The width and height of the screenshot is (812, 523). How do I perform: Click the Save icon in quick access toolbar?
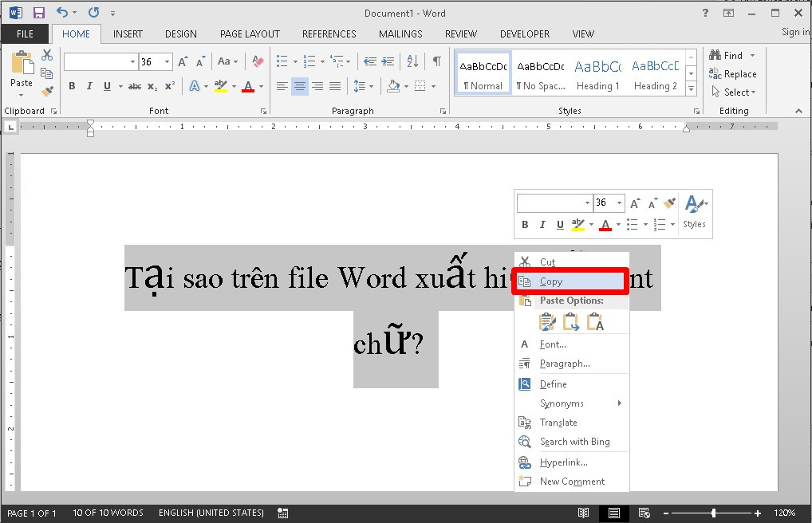coord(39,13)
